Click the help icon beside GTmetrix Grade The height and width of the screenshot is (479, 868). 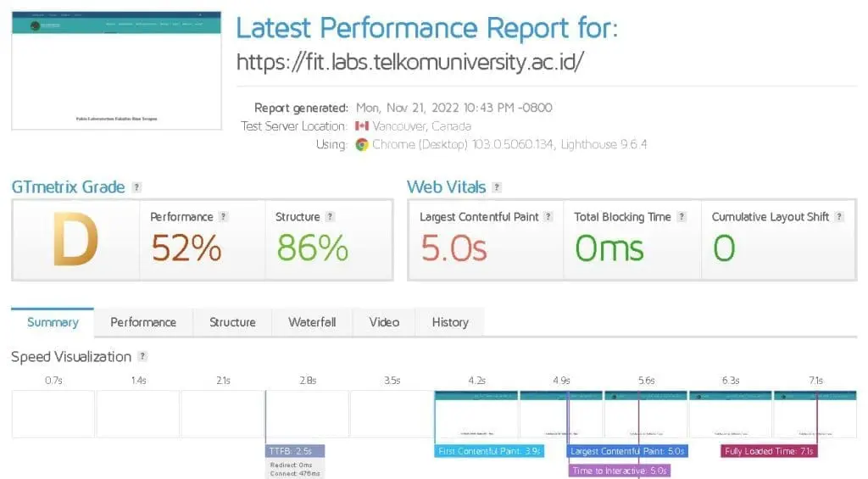136,187
